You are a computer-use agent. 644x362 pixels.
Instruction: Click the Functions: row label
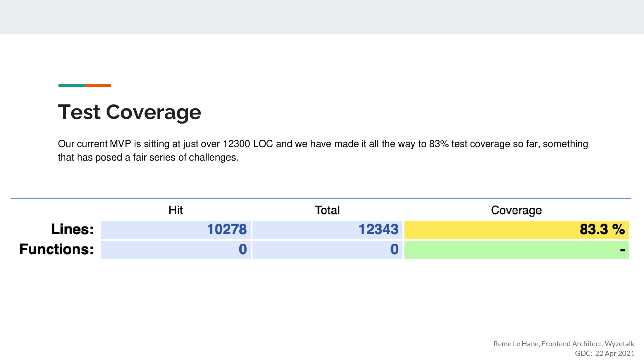click(57, 249)
